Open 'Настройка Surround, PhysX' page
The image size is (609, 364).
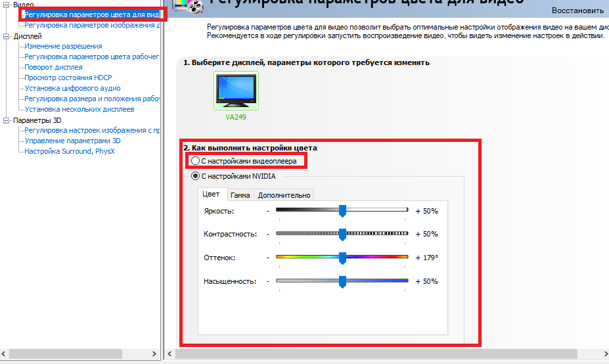coord(70,151)
